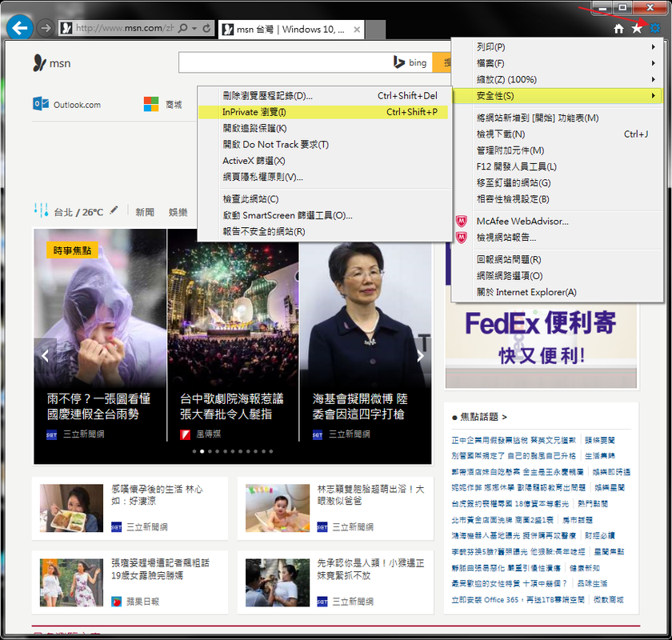The width and height of the screenshot is (672, 640).
Task: Click the Forward navigation arrow
Action: coord(46,28)
